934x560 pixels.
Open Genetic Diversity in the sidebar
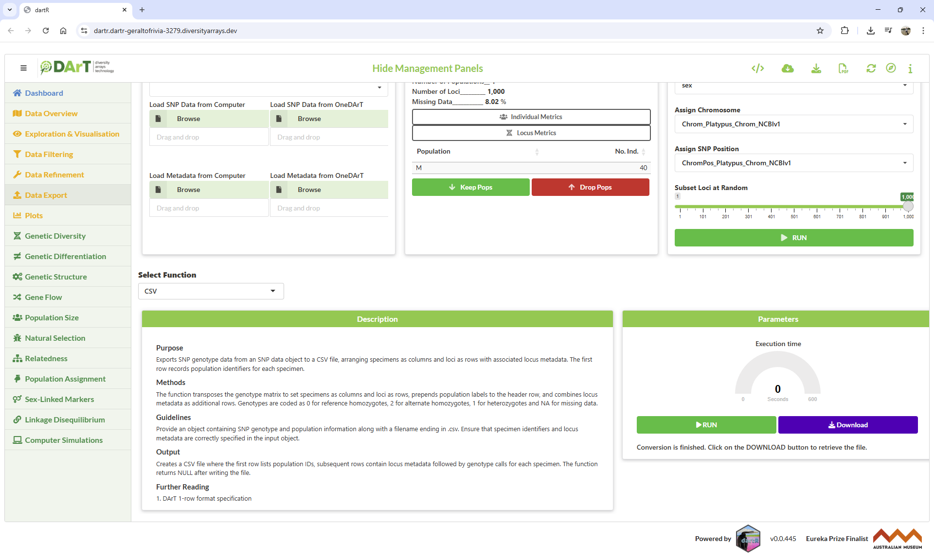[55, 236]
